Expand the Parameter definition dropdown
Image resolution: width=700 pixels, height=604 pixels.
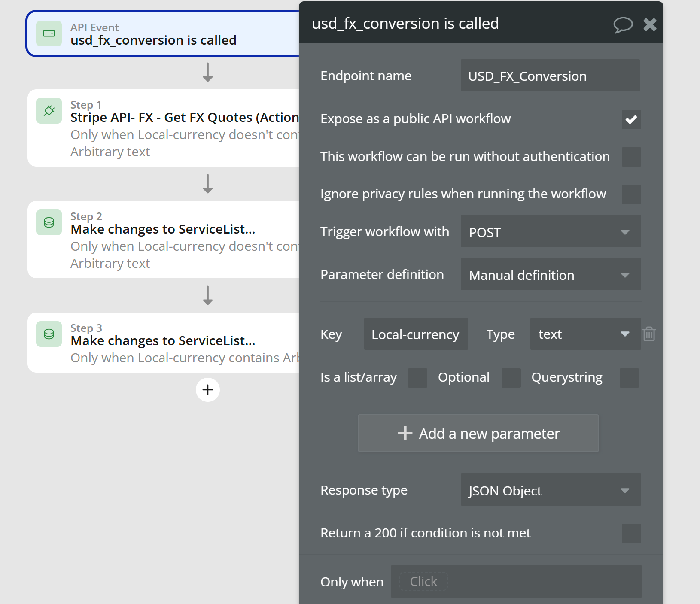point(551,275)
